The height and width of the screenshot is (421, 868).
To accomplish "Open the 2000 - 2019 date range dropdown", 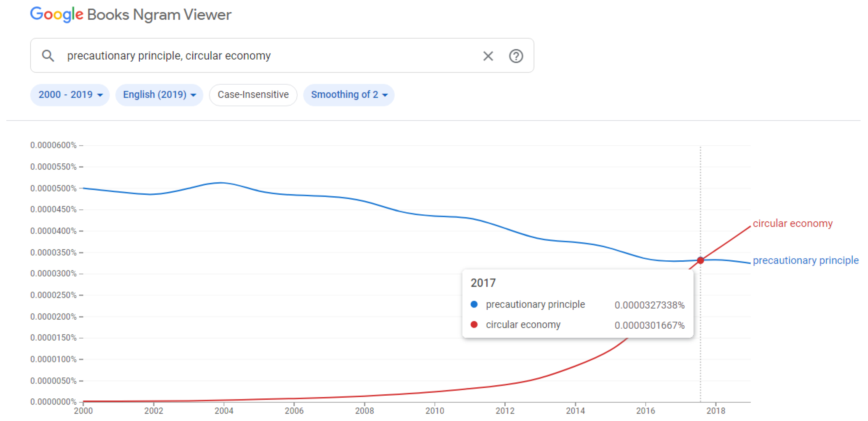I will point(70,95).
